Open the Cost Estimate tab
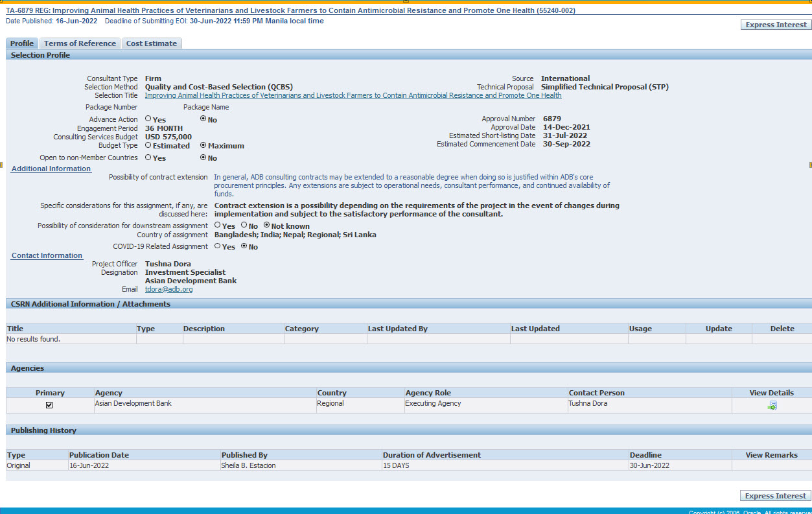812x514 pixels. click(151, 43)
